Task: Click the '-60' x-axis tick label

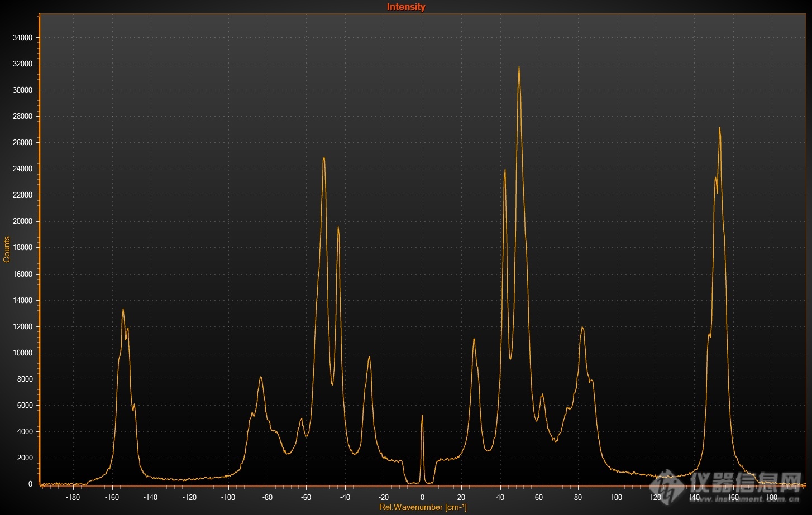Action: (306, 497)
